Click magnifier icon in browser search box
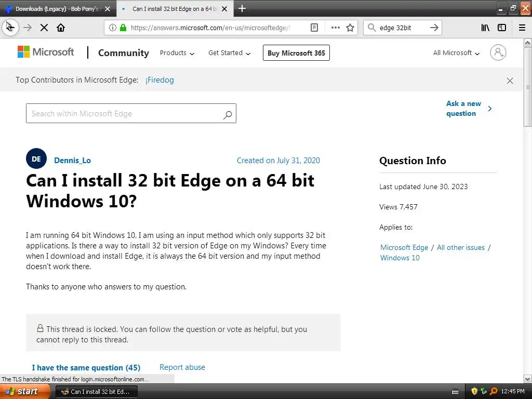Image resolution: width=532 pixels, height=399 pixels. [x=372, y=28]
